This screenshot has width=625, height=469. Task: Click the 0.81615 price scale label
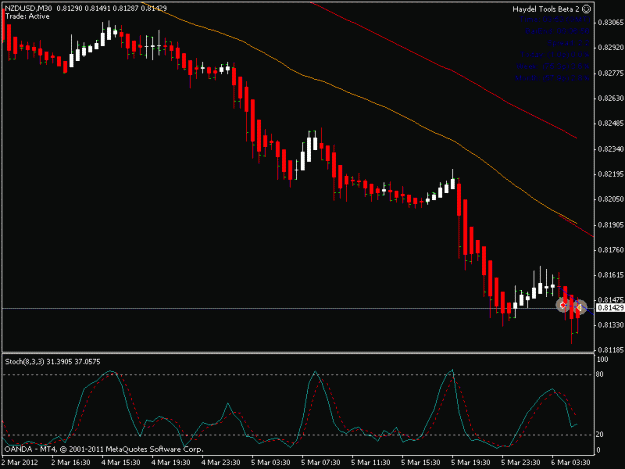tap(610, 275)
